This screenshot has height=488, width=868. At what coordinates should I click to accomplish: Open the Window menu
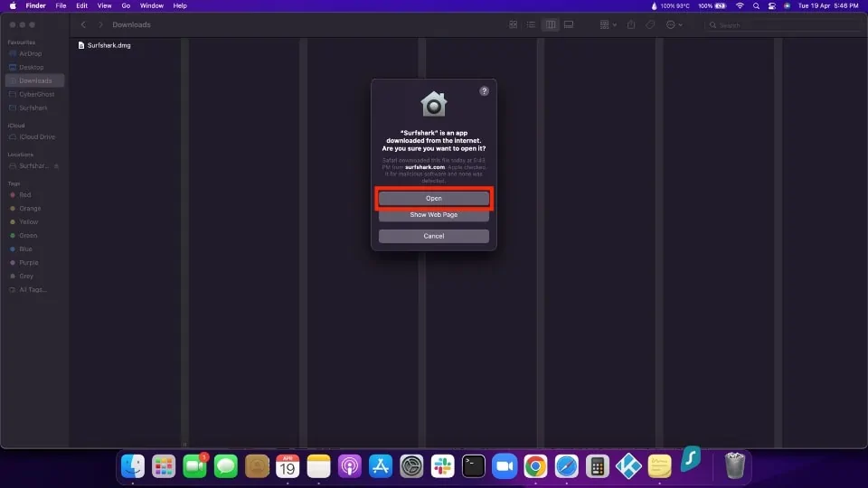[x=151, y=5]
